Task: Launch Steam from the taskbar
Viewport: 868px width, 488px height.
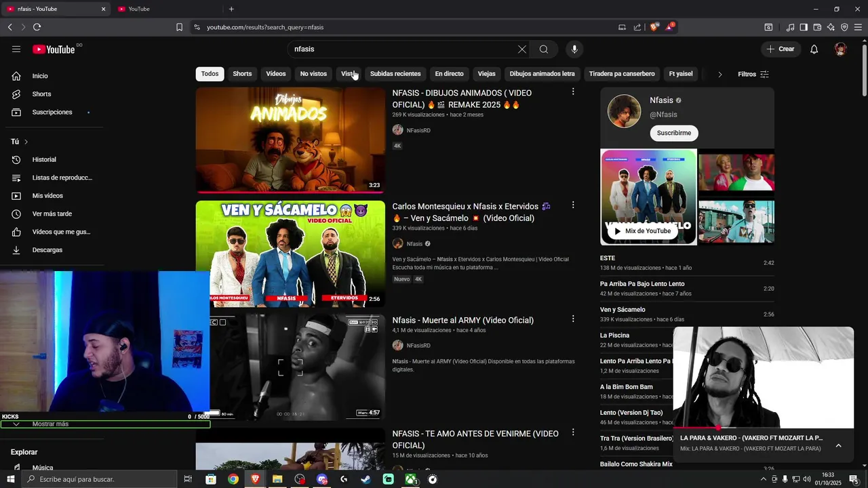Action: (366, 479)
